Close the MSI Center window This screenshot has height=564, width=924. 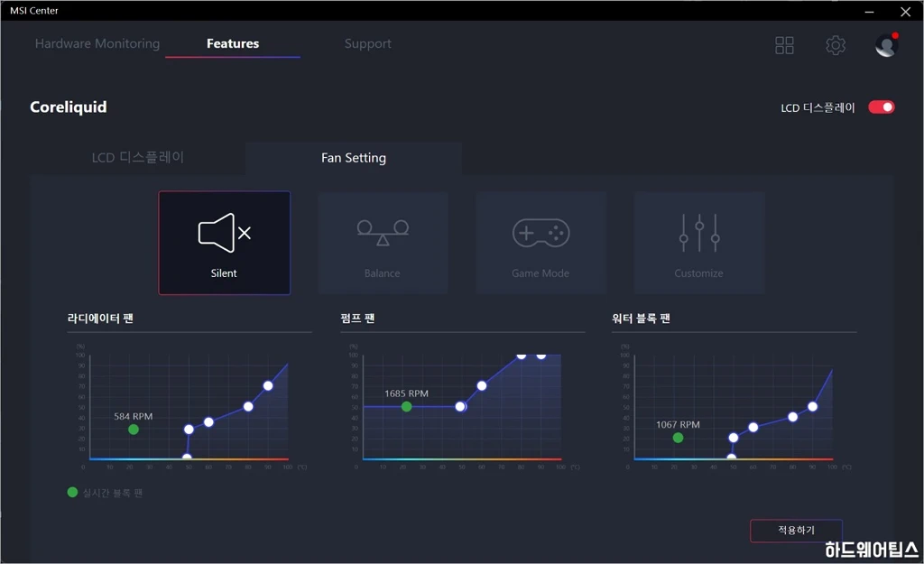(x=906, y=11)
